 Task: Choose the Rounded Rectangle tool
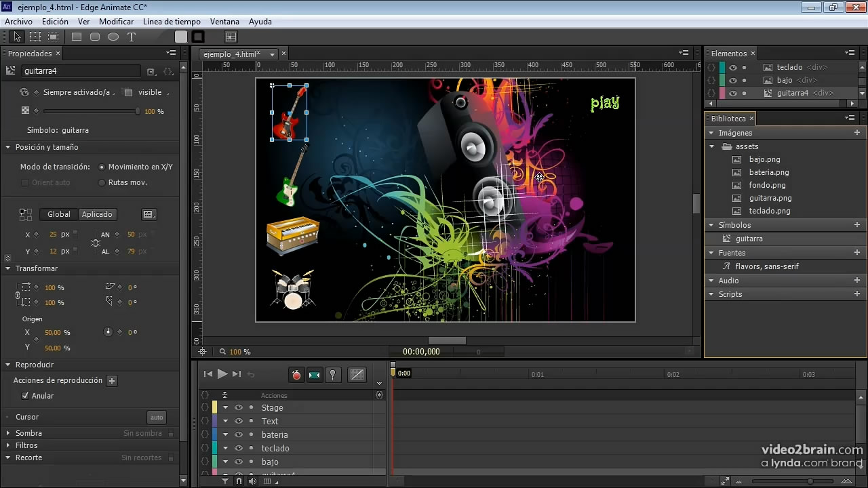pos(95,37)
